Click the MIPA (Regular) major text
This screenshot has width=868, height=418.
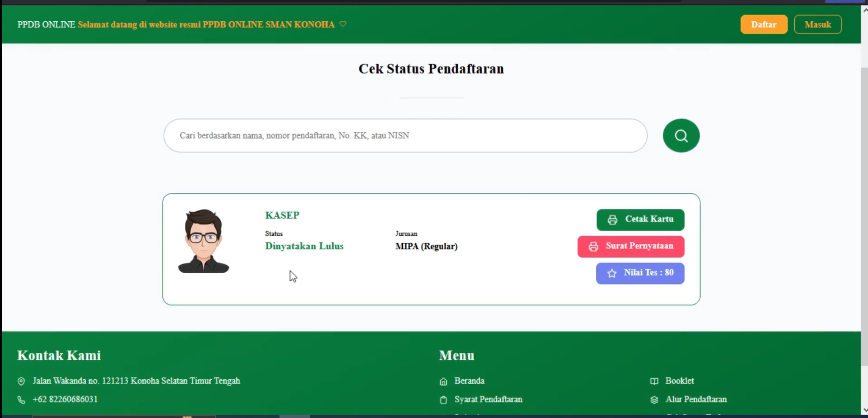(x=426, y=246)
